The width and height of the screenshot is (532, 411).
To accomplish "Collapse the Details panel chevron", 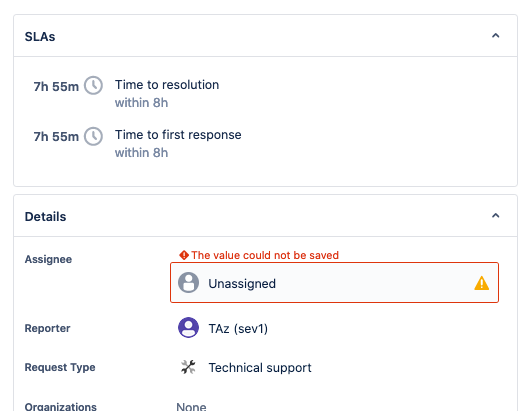I will point(495,216).
